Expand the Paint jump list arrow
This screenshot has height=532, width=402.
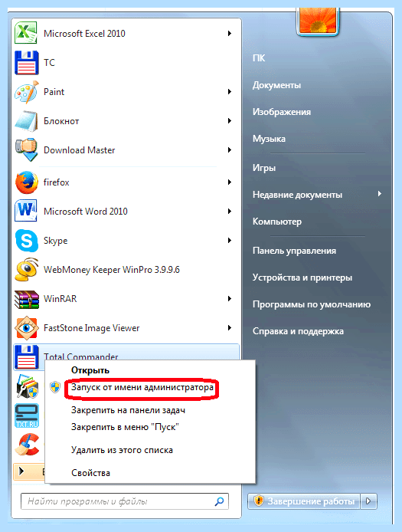coord(230,92)
